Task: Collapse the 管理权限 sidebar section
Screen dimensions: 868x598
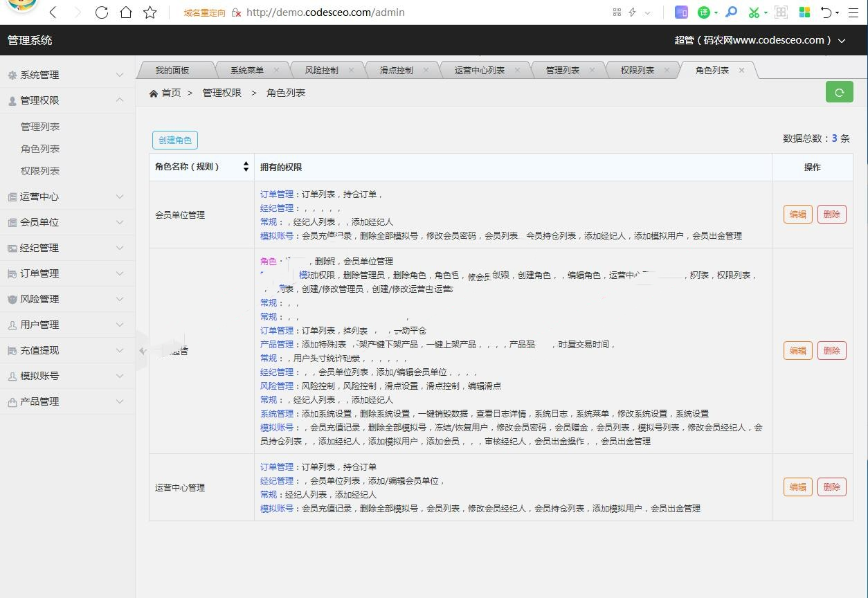Action: (67, 100)
